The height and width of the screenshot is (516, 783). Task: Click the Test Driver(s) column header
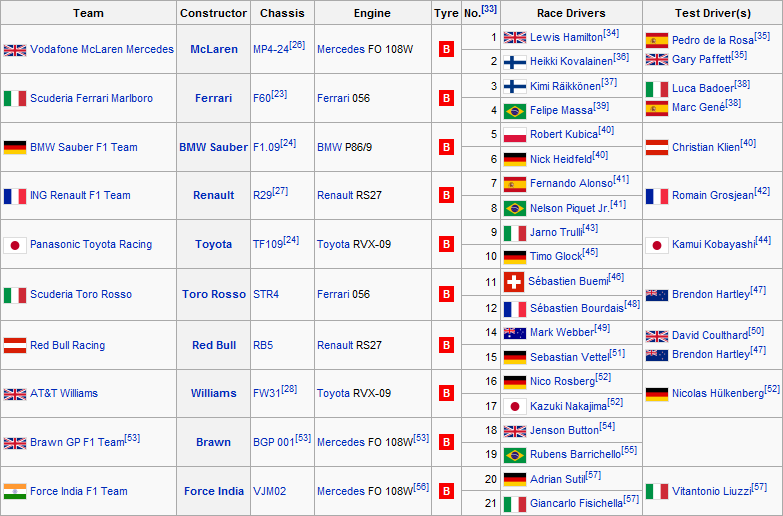click(x=713, y=13)
